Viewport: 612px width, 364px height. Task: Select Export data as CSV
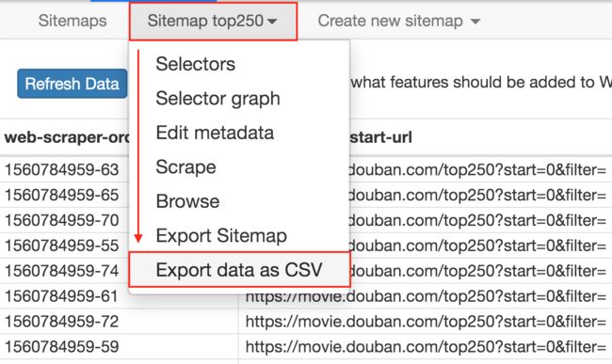[239, 270]
